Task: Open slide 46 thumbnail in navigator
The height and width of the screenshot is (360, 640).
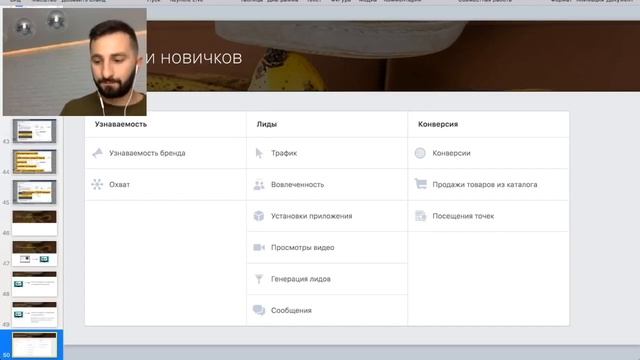Action: (34, 223)
